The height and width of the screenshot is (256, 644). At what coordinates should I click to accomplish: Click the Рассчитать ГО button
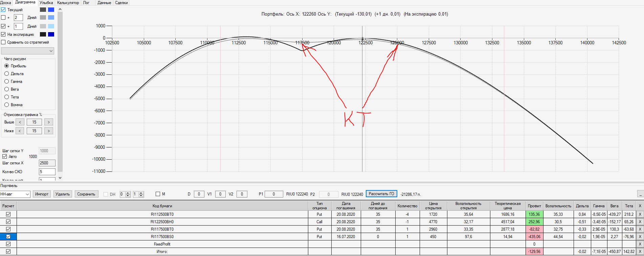[x=381, y=194]
